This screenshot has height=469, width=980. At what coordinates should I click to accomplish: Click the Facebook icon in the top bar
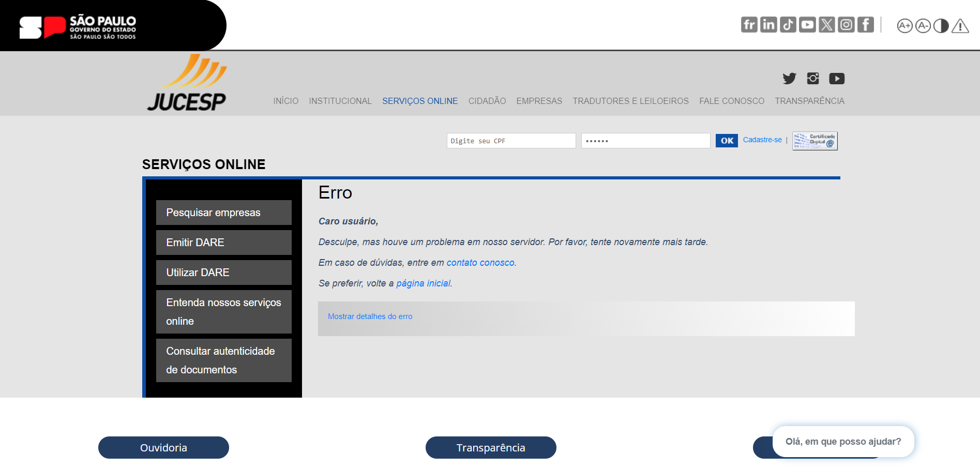[x=865, y=25]
